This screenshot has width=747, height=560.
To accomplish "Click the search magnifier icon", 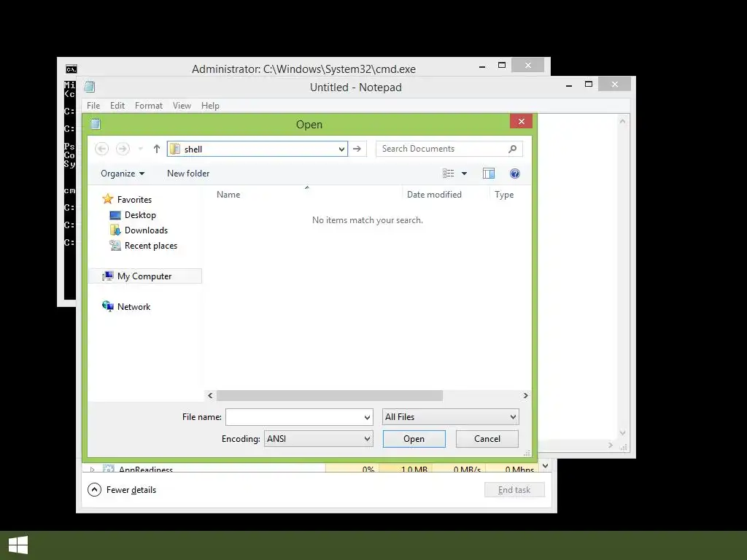I will [513, 149].
